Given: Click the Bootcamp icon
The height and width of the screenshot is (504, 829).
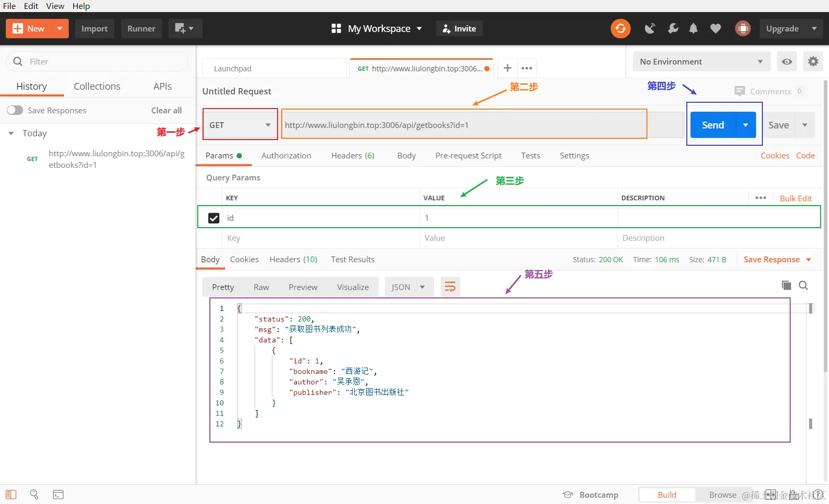Looking at the screenshot, I should pos(568,495).
